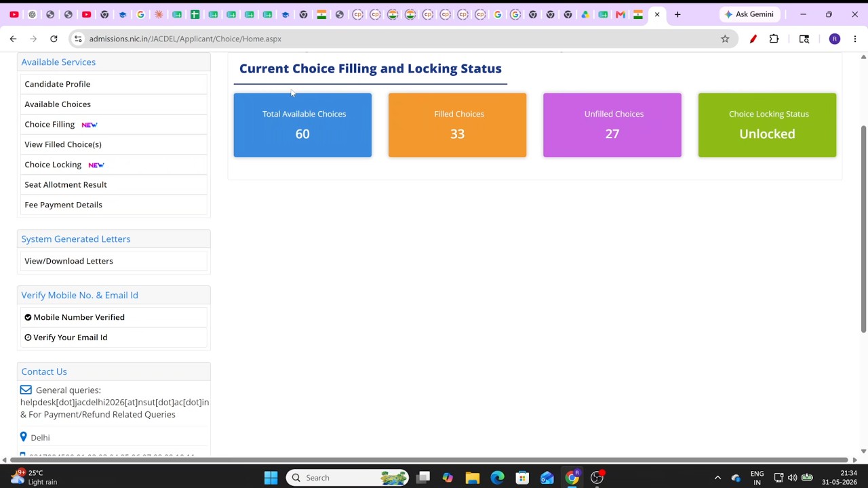Screen dimensions: 868x488
Task: Open Microsoft Store from the taskbar
Action: pyautogui.click(x=522, y=478)
